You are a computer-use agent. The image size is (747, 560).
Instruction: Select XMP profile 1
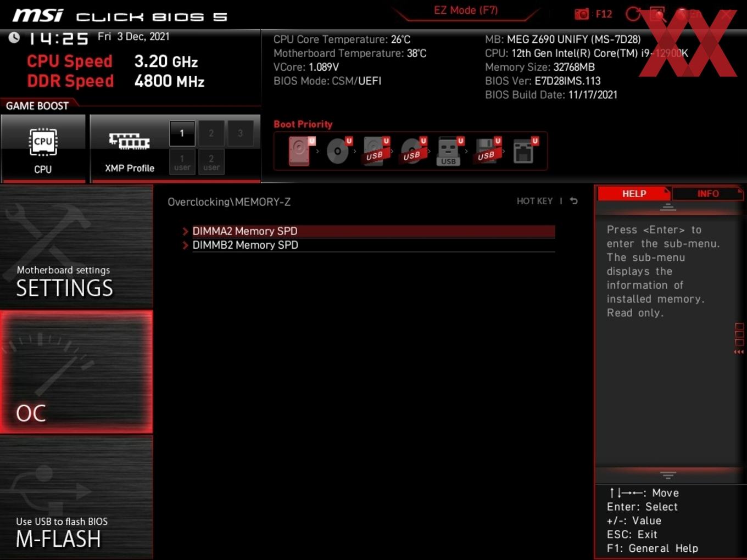click(x=182, y=133)
